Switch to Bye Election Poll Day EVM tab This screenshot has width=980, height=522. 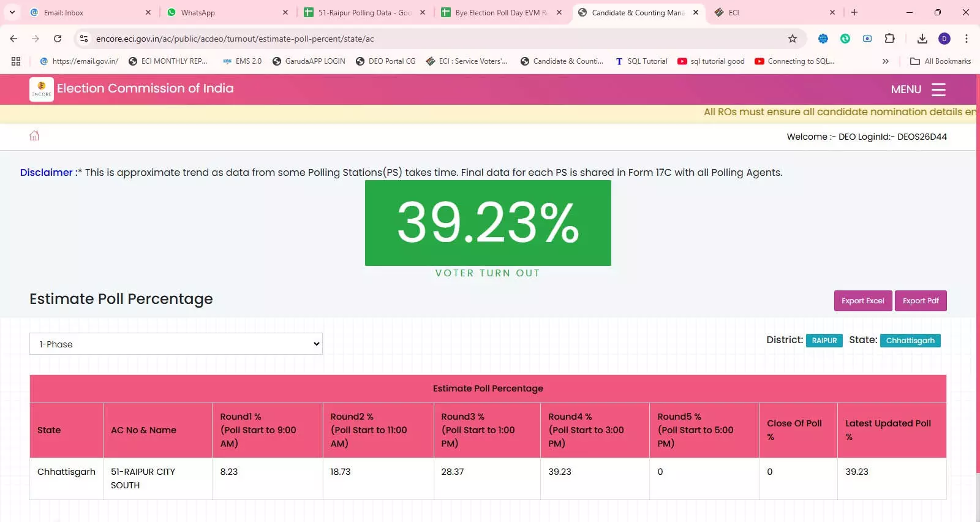[x=501, y=12]
